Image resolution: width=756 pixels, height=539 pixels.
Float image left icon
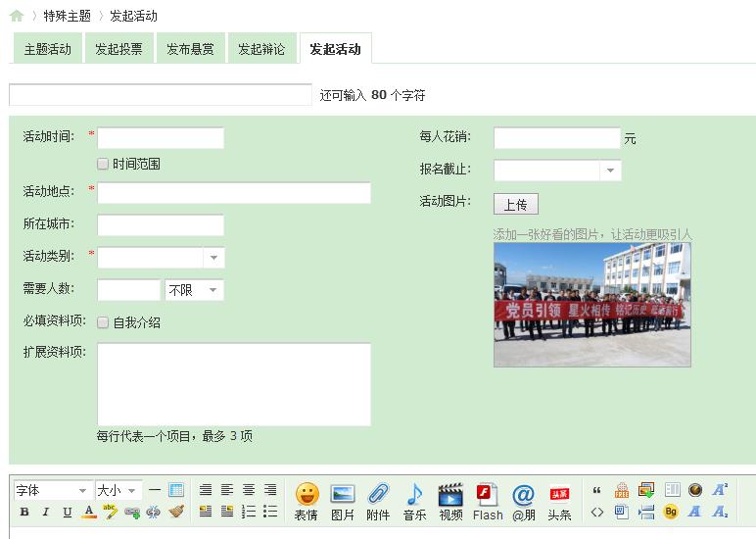[x=206, y=512]
